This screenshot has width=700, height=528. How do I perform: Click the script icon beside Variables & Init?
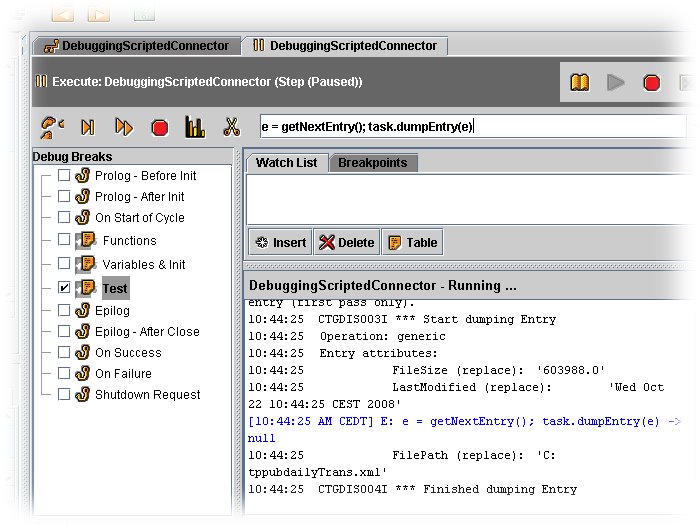point(86,264)
